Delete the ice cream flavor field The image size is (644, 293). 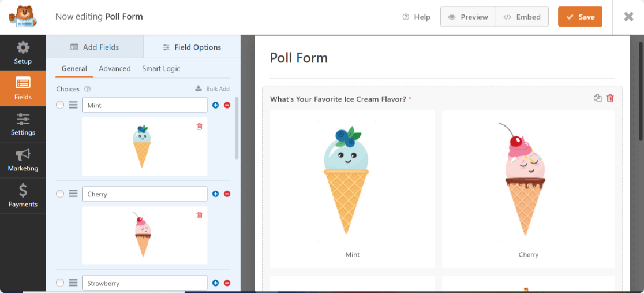click(611, 98)
